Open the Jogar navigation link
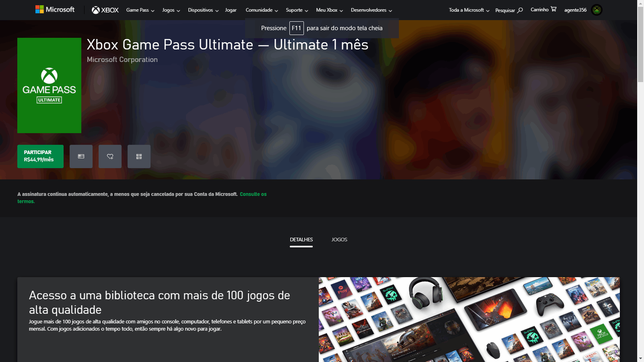 [x=231, y=10]
